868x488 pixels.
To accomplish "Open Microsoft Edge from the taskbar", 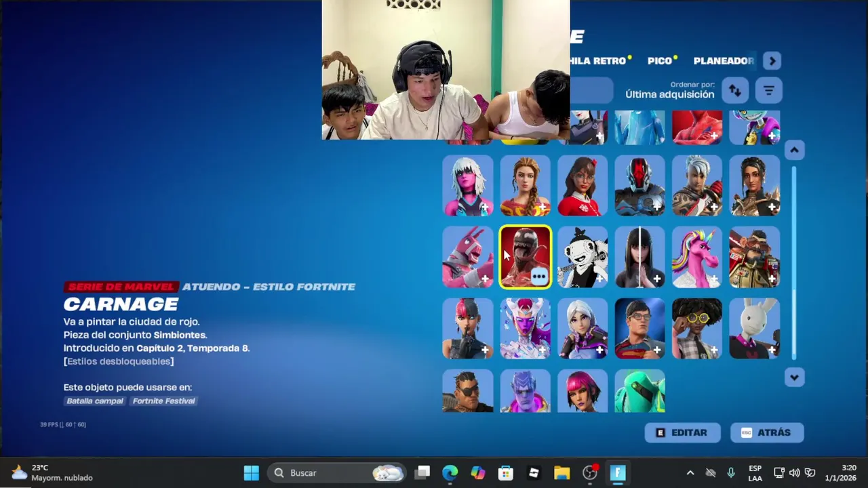I will pos(450,472).
